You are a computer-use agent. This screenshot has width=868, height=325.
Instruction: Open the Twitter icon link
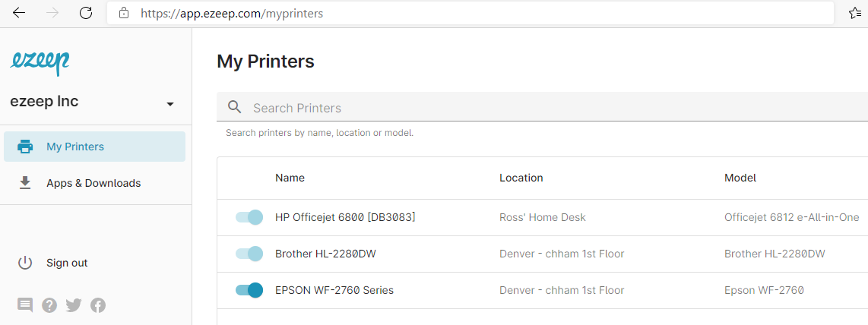[74, 305]
